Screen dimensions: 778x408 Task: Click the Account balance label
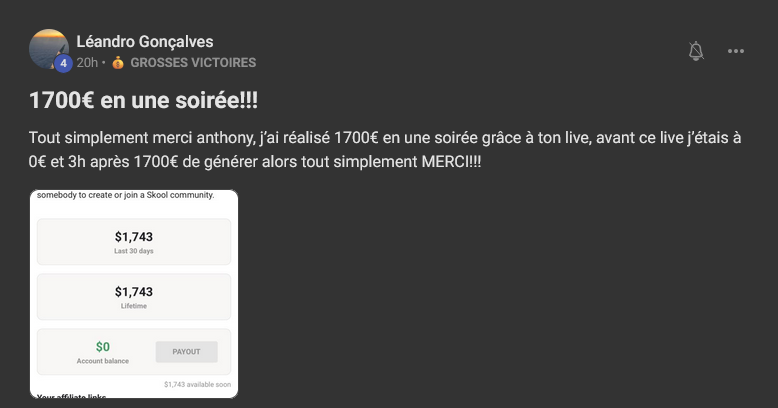[103, 361]
